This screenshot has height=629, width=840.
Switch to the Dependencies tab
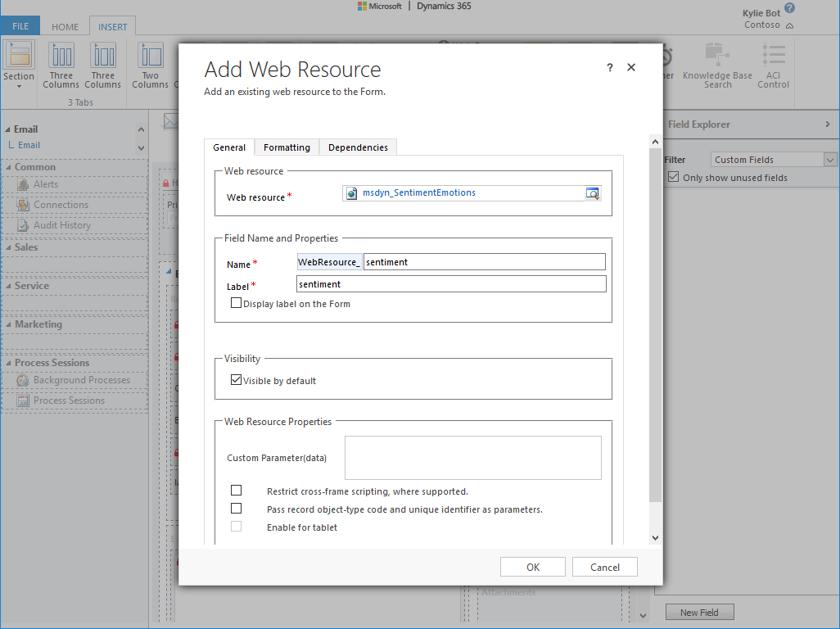click(358, 147)
